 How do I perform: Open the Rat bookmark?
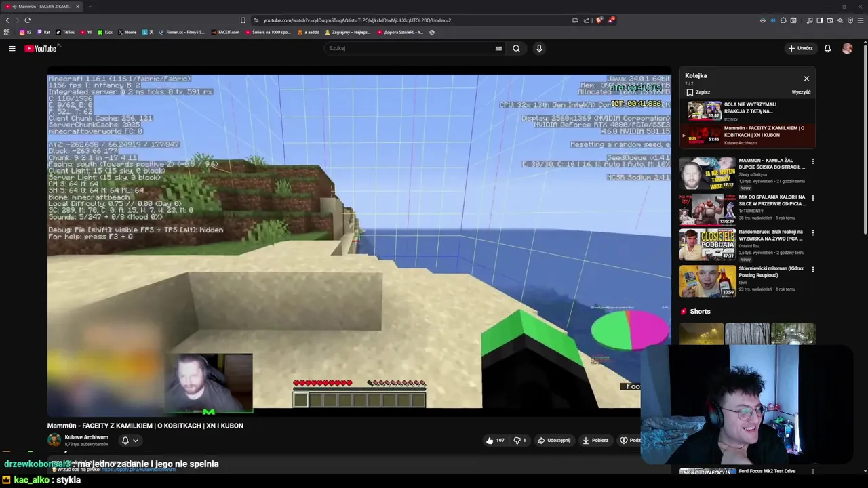tap(43, 32)
